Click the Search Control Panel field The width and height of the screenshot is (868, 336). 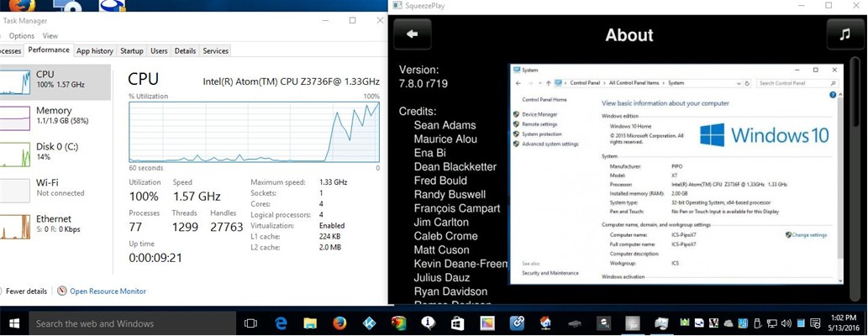[797, 83]
